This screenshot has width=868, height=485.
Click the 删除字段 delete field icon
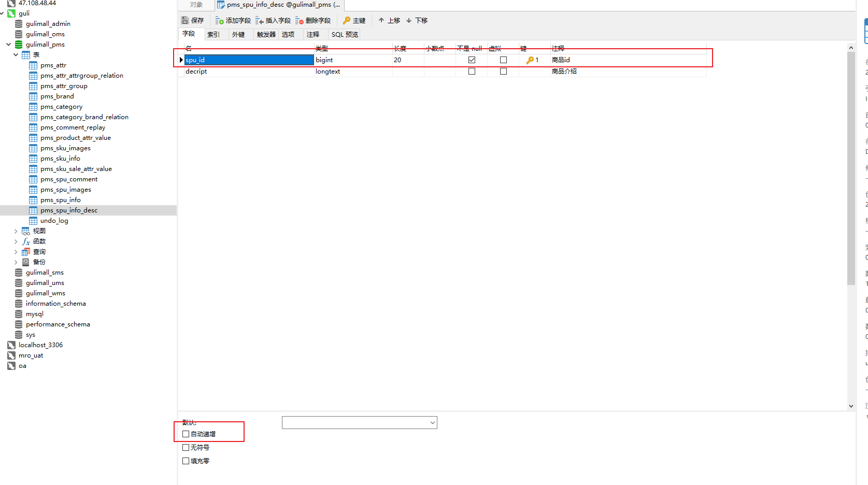click(x=300, y=21)
